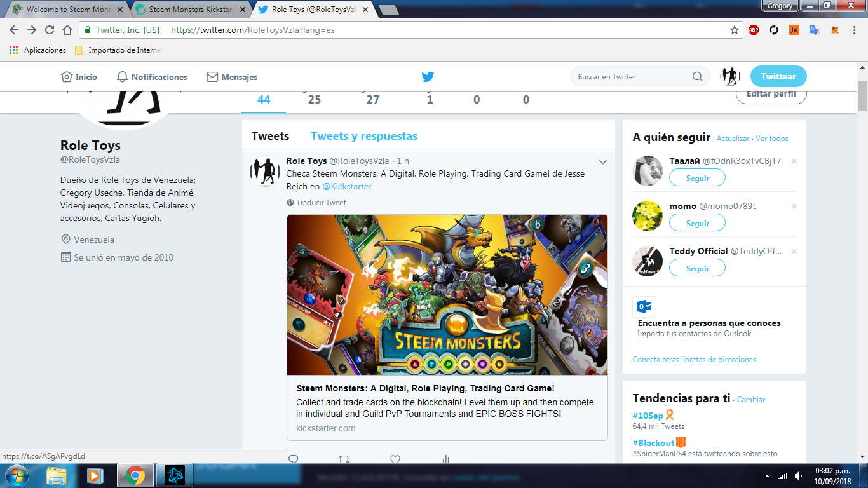
Task: Click the volume speaker tray icon
Action: point(798,476)
